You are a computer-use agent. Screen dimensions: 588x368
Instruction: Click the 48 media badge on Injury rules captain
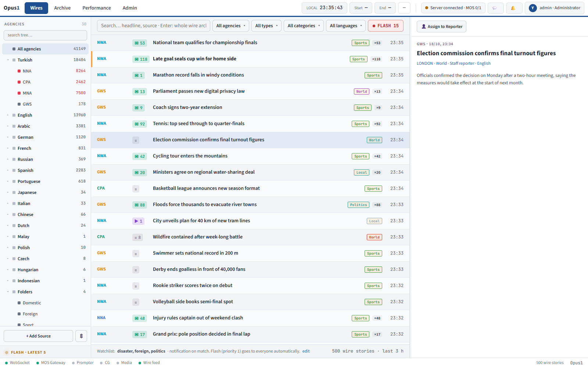tap(139, 318)
